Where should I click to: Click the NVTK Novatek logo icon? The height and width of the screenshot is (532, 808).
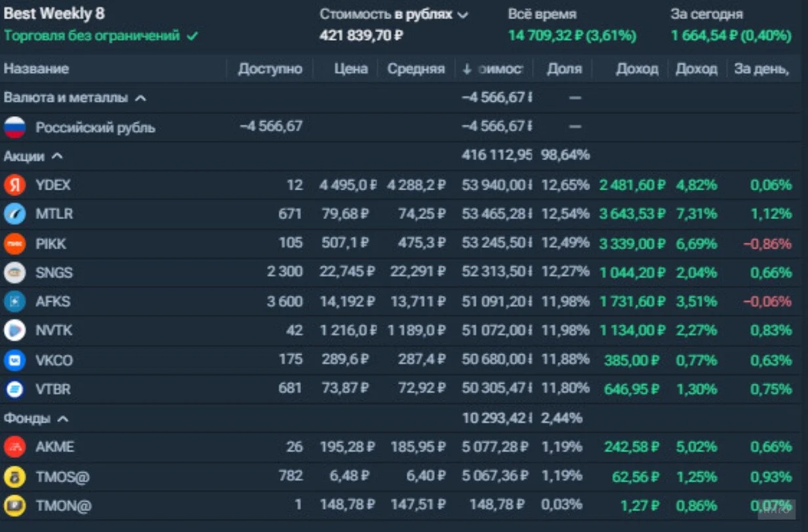click(14, 331)
